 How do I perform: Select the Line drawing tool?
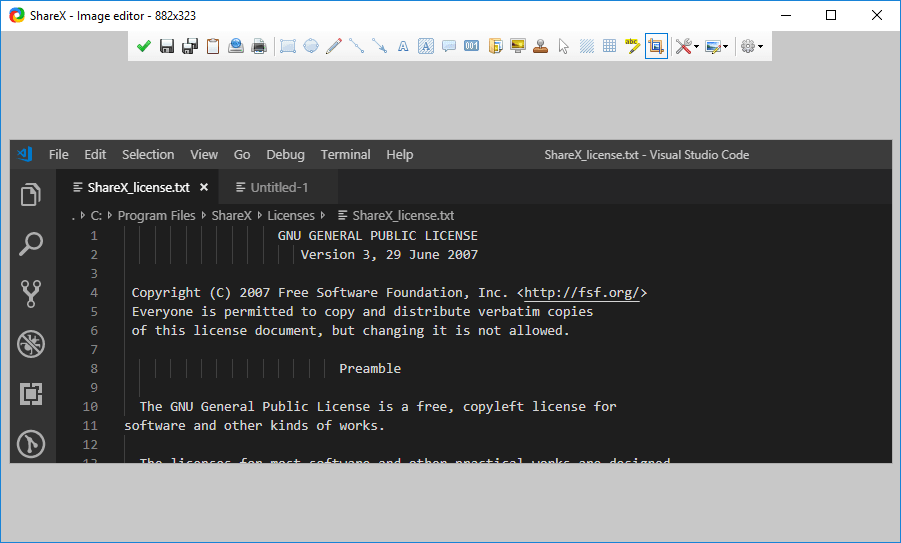[357, 46]
